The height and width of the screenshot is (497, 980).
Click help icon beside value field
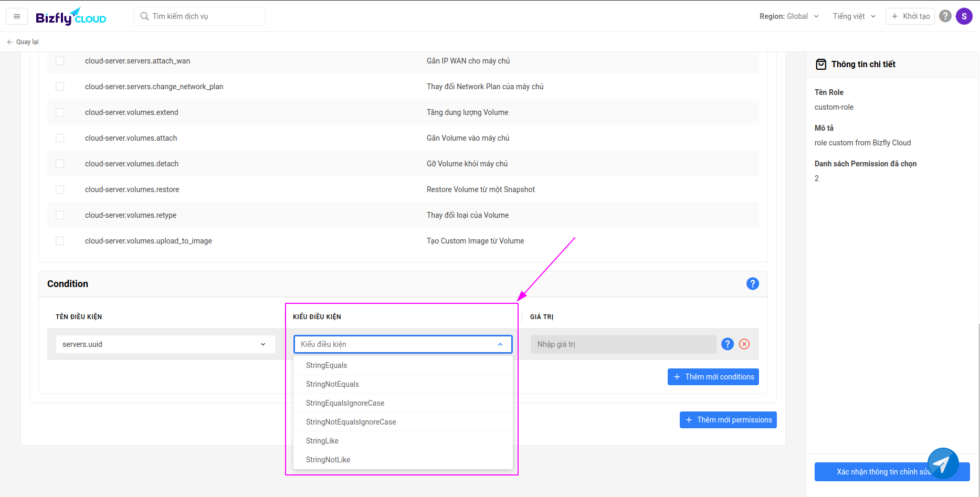point(727,344)
